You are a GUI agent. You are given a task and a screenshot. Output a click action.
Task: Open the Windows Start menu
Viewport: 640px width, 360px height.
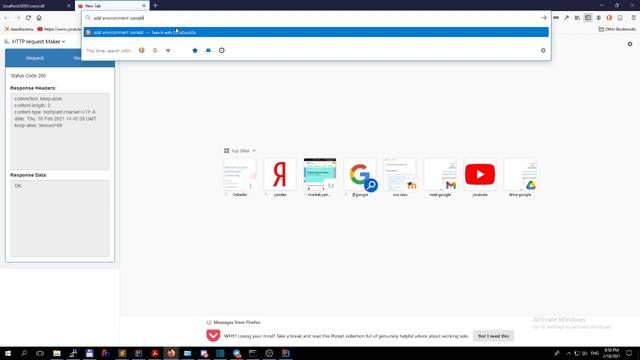pos(8,353)
